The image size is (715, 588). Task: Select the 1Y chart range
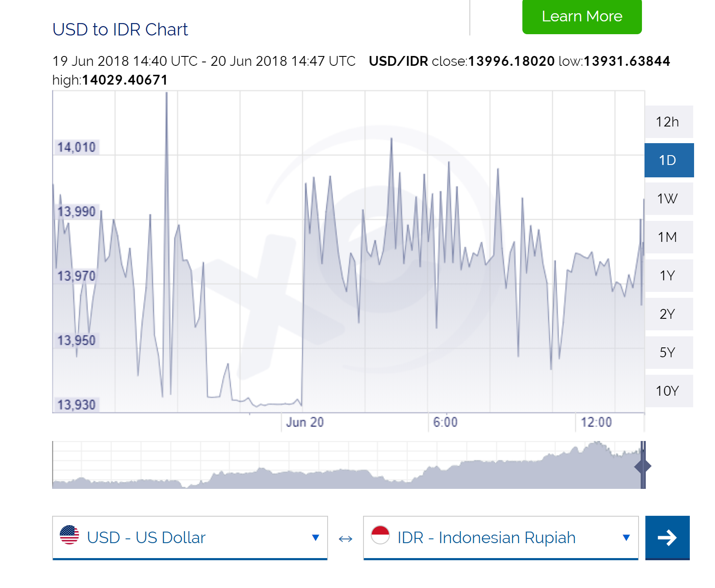click(x=668, y=276)
